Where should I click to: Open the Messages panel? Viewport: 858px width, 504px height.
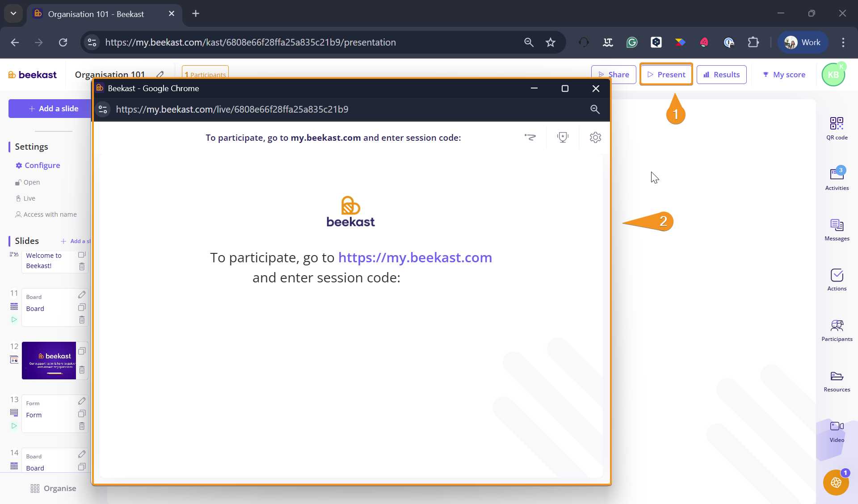(x=837, y=230)
